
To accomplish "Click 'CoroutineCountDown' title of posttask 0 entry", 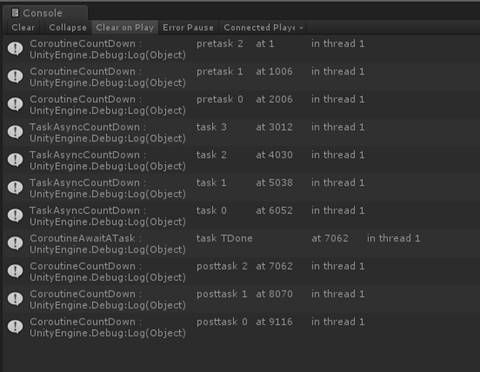I will (82, 322).
